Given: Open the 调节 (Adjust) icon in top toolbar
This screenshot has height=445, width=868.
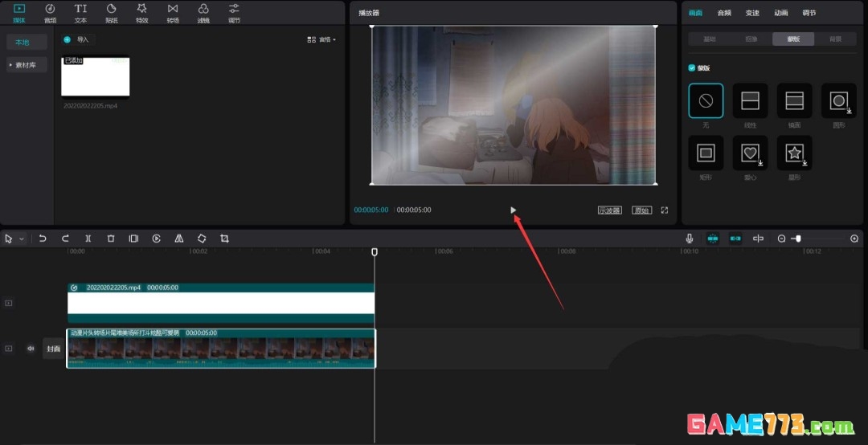Looking at the screenshot, I should coord(234,14).
